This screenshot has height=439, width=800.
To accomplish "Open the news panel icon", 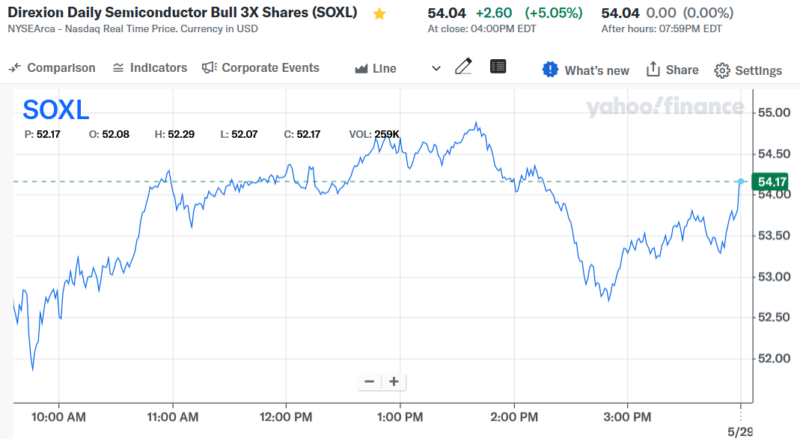I will (498, 67).
